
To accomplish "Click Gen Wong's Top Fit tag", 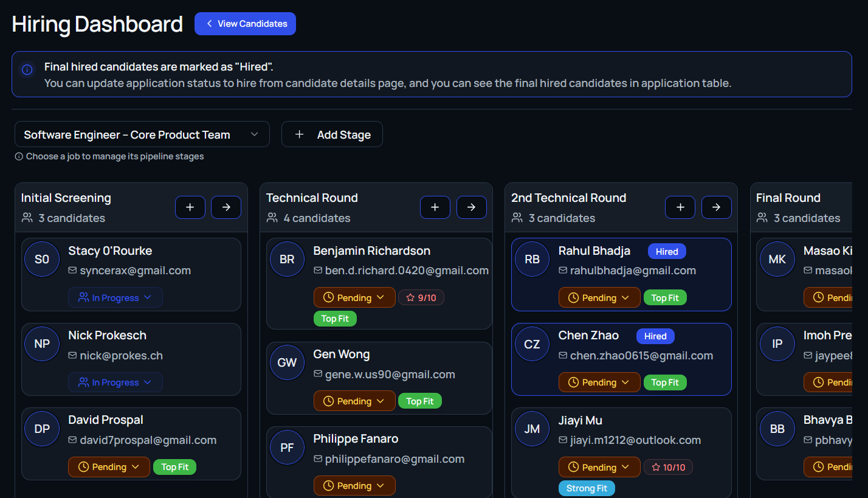I will [x=420, y=401].
